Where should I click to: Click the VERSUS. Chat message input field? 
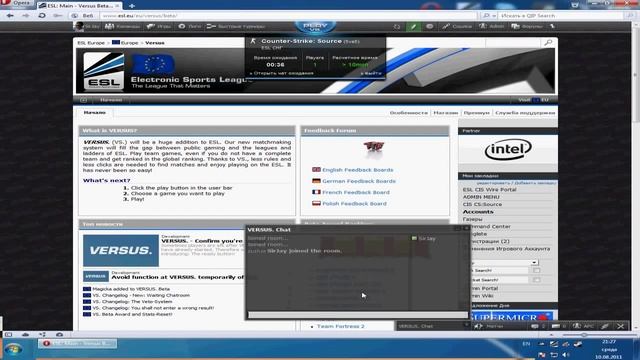(358, 315)
